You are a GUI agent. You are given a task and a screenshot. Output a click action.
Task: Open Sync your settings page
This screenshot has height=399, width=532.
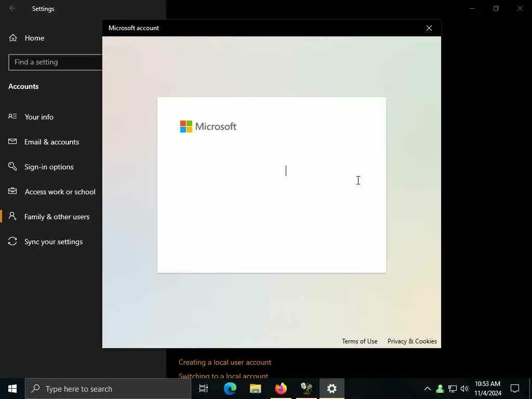[x=54, y=242]
